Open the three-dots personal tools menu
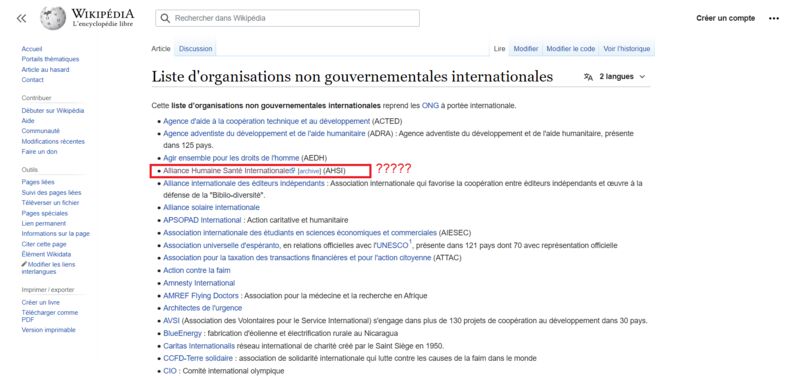This screenshot has height=376, width=800. pyautogui.click(x=774, y=18)
